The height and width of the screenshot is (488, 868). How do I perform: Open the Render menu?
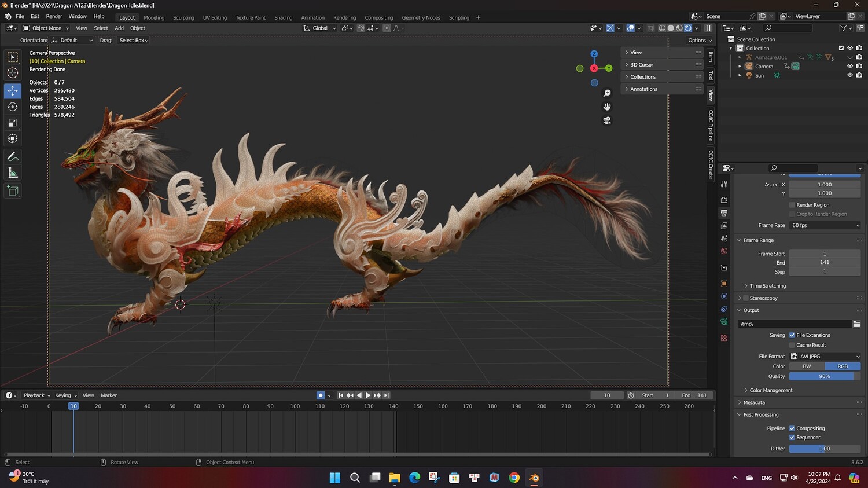pyautogui.click(x=54, y=16)
